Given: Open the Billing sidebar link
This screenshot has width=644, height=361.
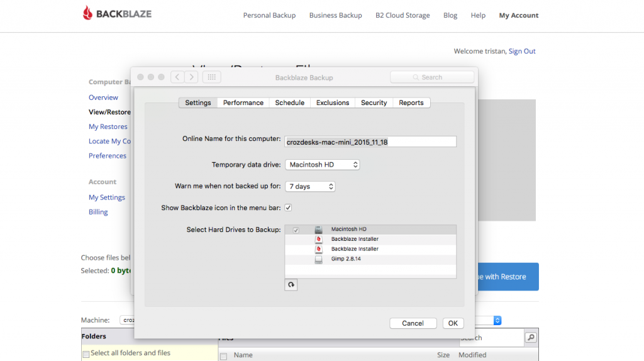Looking at the screenshot, I should (x=98, y=212).
